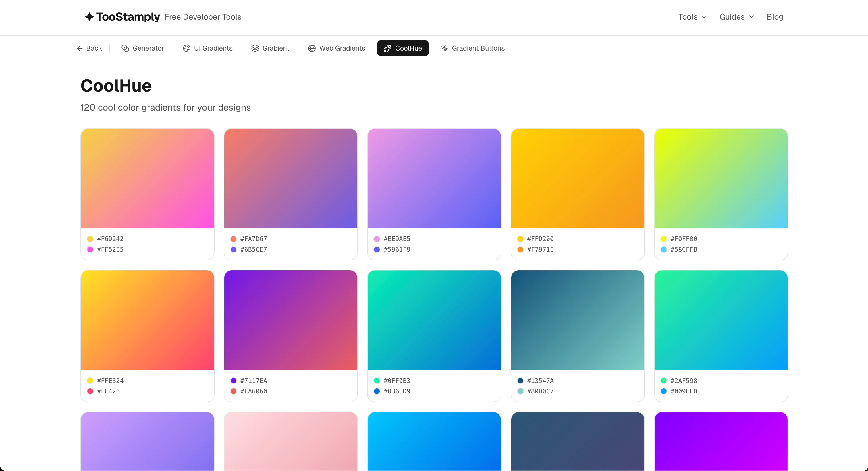Click the #80D0C7 hex code text
Image resolution: width=868 pixels, height=471 pixels.
[541, 391]
